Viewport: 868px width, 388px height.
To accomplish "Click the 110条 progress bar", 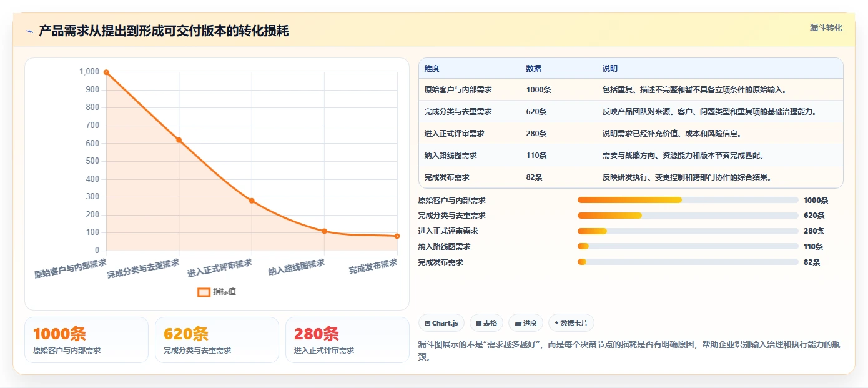I will tap(688, 247).
